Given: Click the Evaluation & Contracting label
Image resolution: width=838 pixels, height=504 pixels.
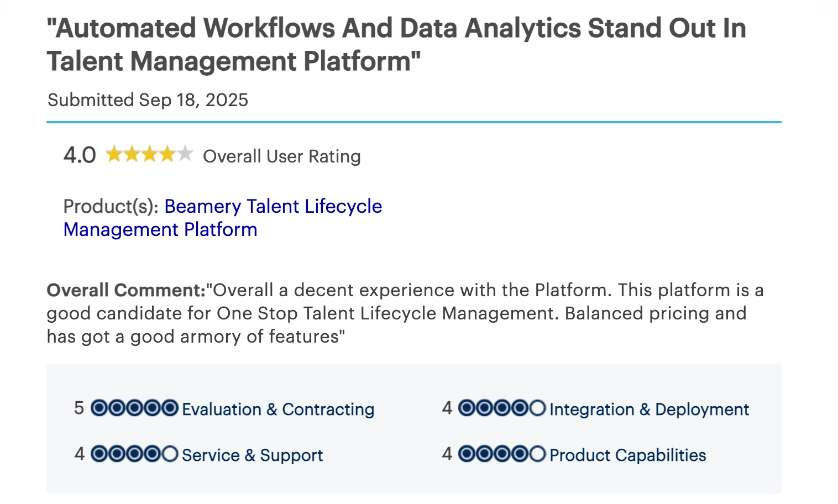Looking at the screenshot, I should click(x=278, y=410).
